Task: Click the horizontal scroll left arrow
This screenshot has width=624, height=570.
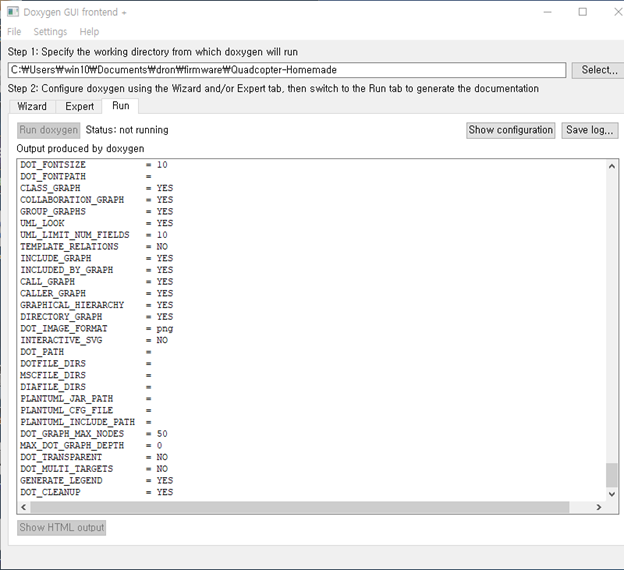Action: point(24,507)
